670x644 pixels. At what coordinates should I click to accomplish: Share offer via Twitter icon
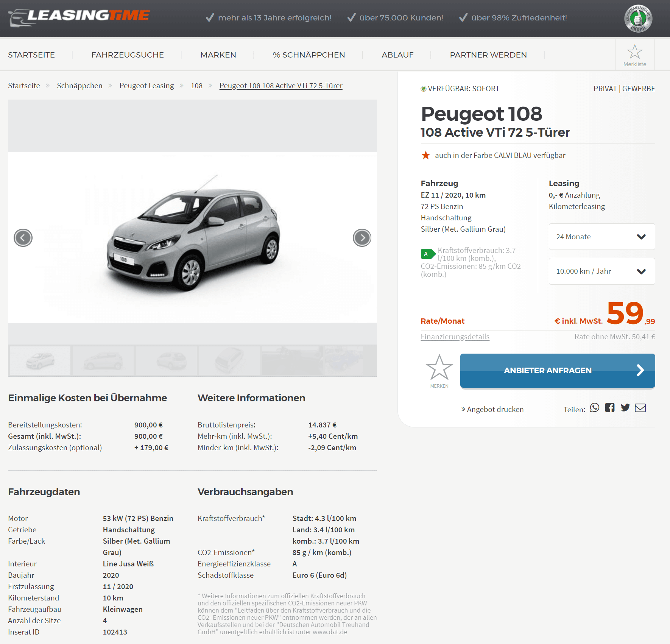625,408
